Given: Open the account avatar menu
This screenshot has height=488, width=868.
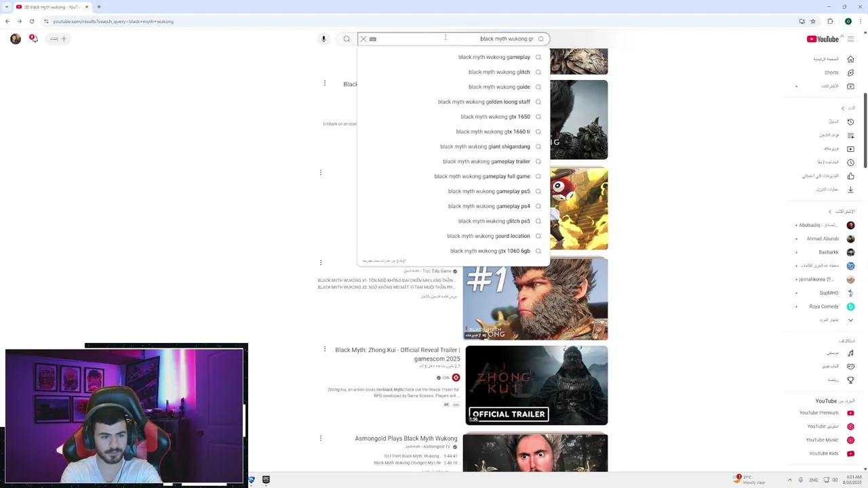Looking at the screenshot, I should tap(16, 39).
